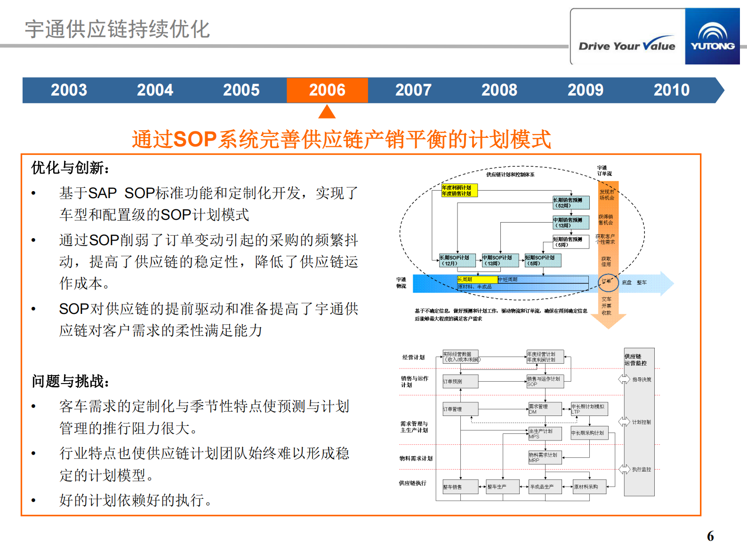The height and width of the screenshot is (560, 747).
Task: Click the circled 订单 node
Action: pos(607,281)
